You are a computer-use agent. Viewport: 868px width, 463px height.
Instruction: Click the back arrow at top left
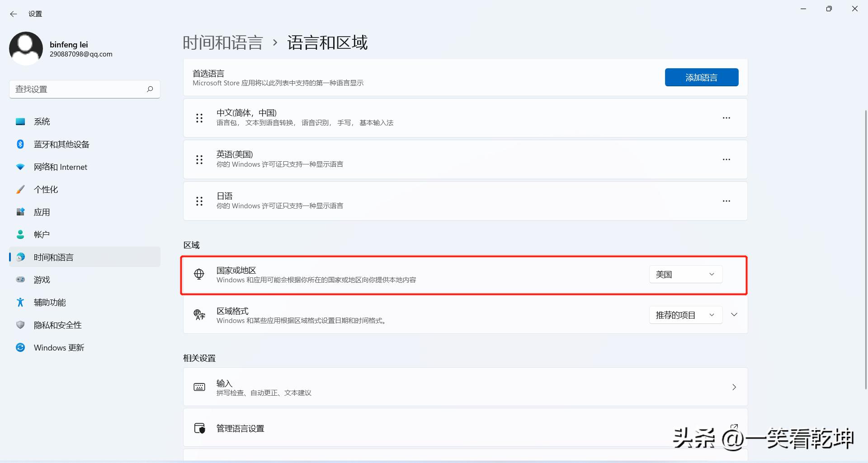pyautogui.click(x=13, y=14)
